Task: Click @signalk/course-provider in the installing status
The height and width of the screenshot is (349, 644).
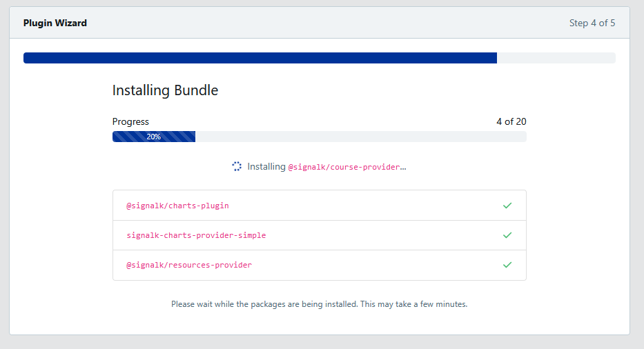Action: (x=344, y=167)
